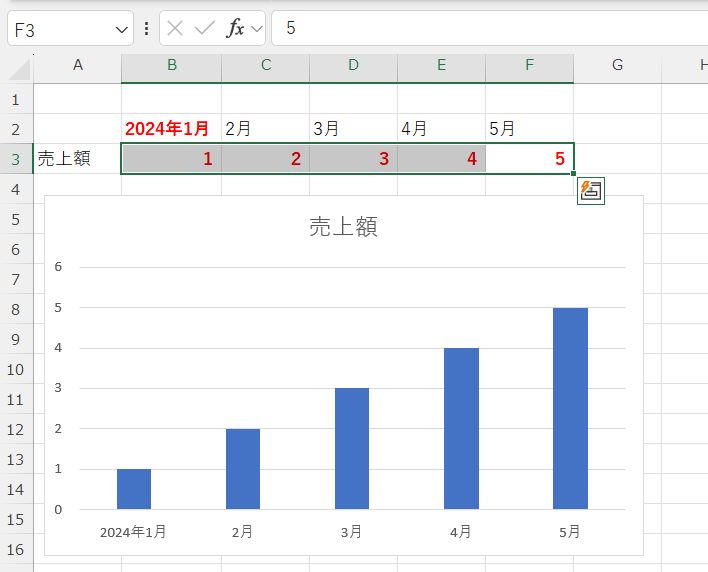
Task: Click cell E2 containing 4月
Action: pos(442,129)
